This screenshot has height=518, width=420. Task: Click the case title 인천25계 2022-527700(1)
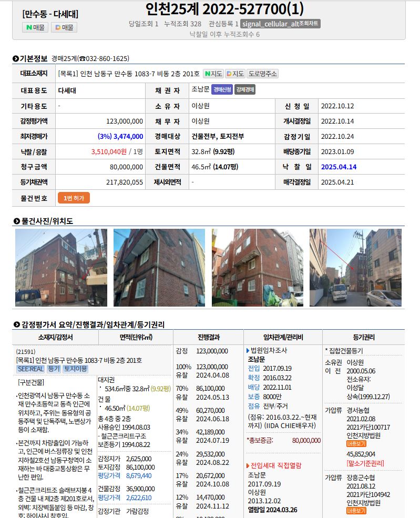[x=224, y=9]
